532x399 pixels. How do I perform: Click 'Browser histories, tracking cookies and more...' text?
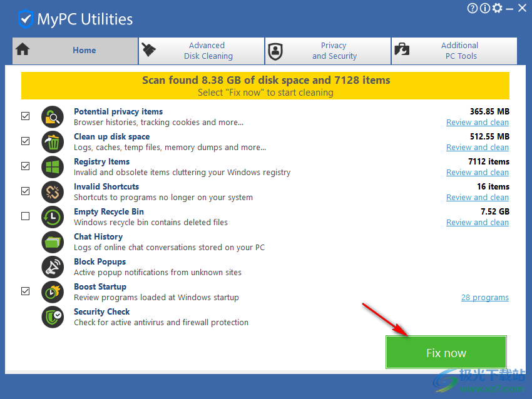click(159, 123)
